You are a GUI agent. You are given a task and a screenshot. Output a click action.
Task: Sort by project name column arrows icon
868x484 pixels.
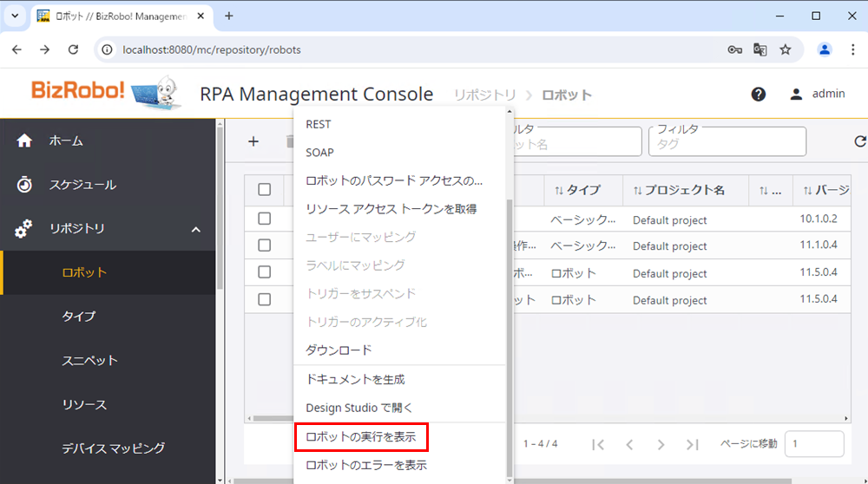click(x=638, y=190)
